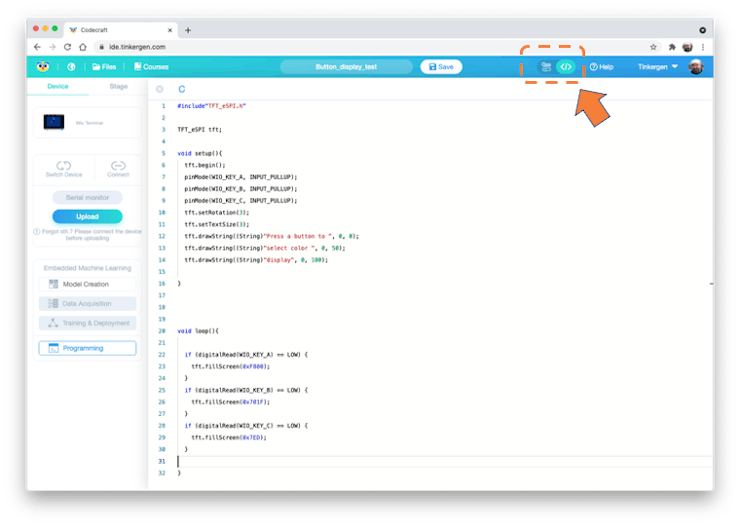Open Data Acquisition step
The width and height of the screenshot is (740, 526).
87,303
